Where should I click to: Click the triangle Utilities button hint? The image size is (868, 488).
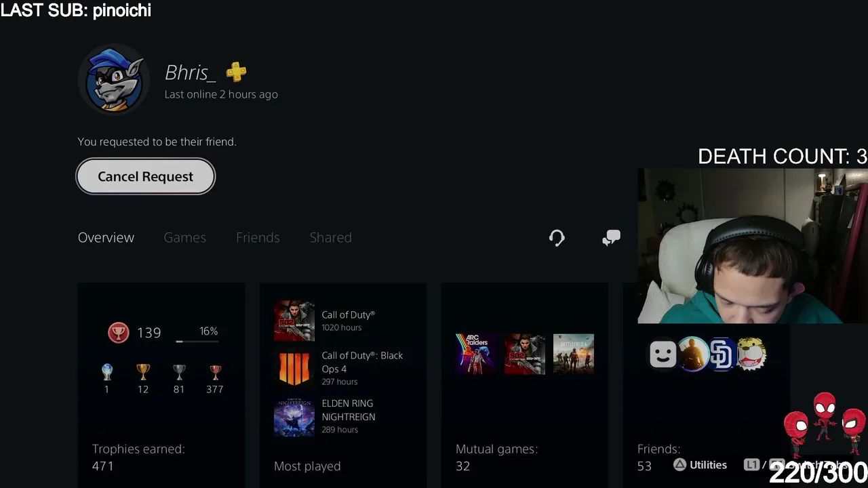[x=701, y=465]
